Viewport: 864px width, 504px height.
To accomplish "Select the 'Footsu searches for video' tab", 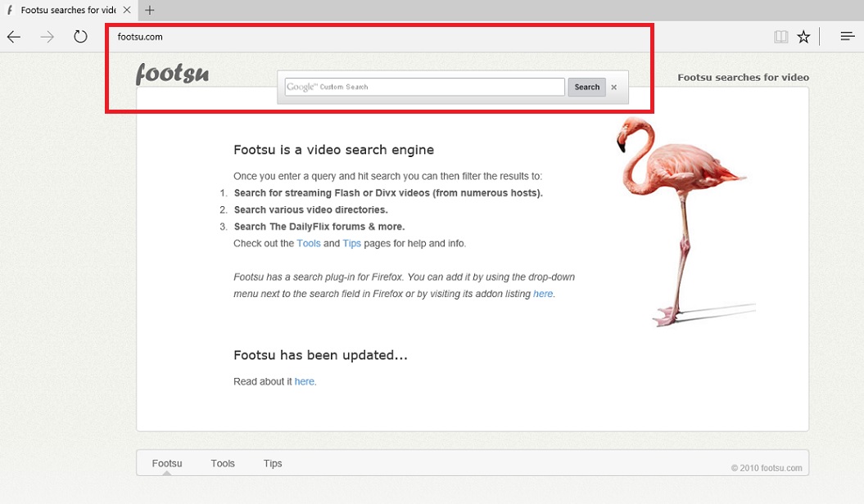I will [66, 11].
